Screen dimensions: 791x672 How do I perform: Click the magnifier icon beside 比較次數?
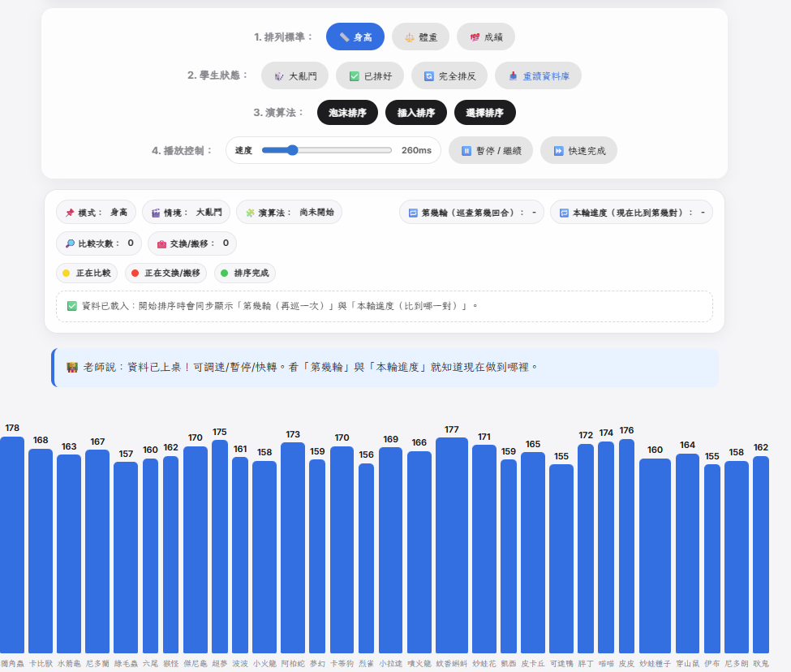coord(70,243)
